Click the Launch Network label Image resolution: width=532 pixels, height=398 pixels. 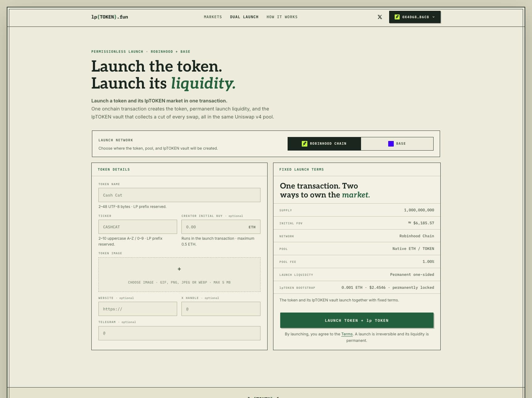click(116, 140)
